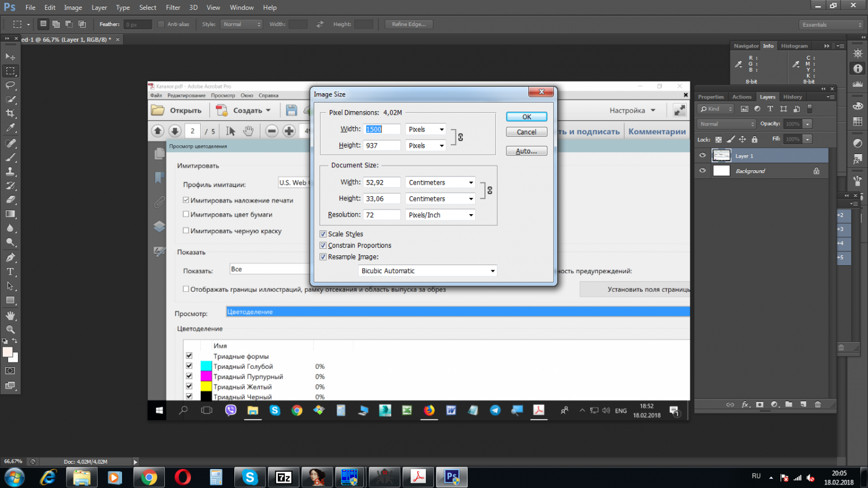Uncheck Resample Image checkbox
Image resolution: width=868 pixels, height=488 pixels.
(323, 257)
